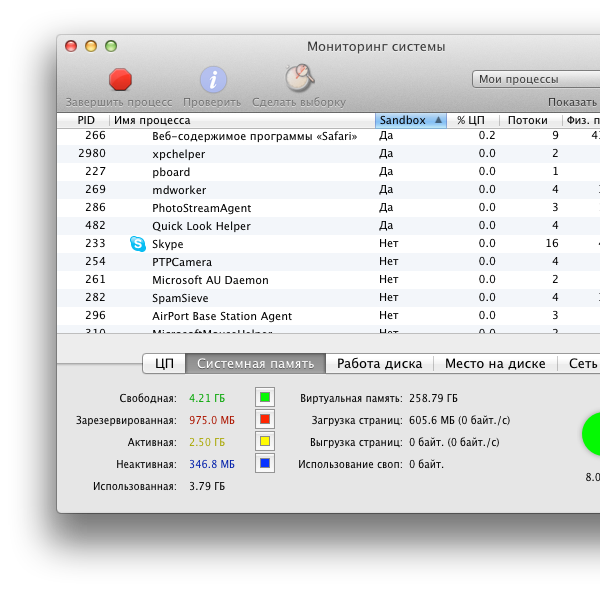Click the Мониторинг системы window title
Image resolution: width=600 pixels, height=592 pixels.
coord(376,47)
